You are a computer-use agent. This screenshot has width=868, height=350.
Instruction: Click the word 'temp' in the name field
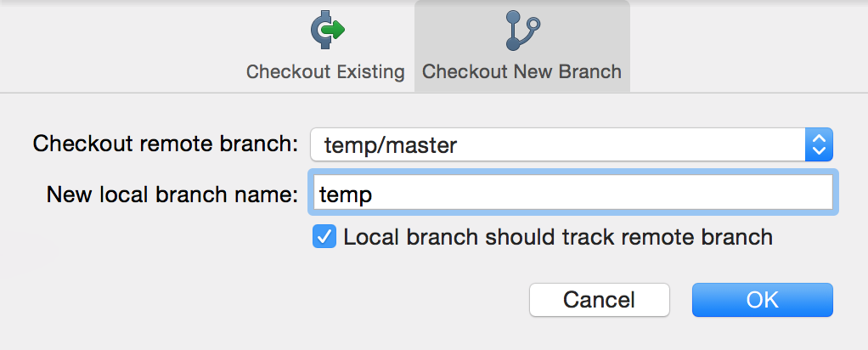pos(346,195)
